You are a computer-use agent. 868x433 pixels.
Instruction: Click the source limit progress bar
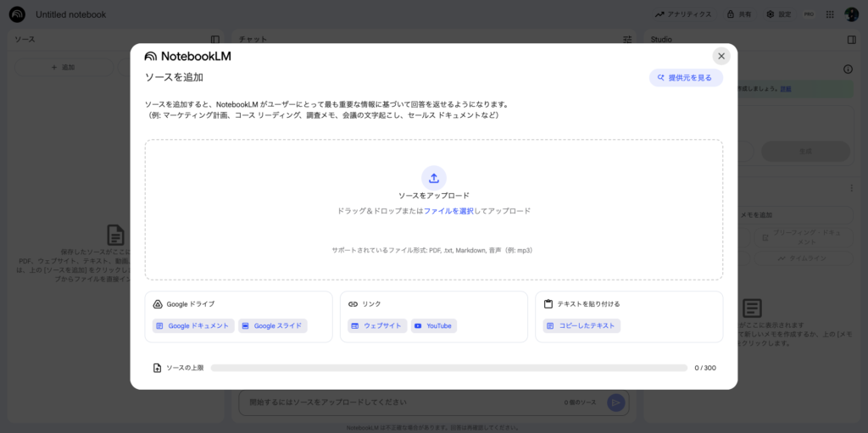pos(449,368)
